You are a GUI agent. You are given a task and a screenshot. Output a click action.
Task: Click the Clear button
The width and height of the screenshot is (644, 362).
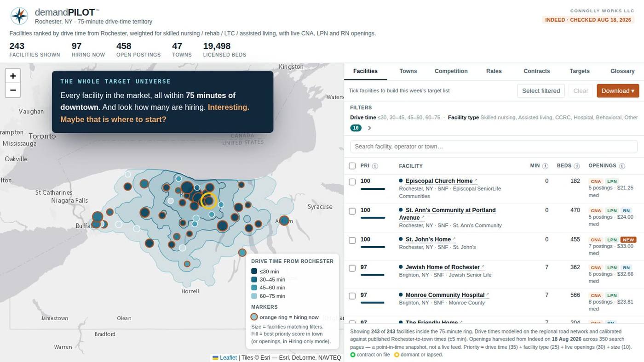(581, 90)
